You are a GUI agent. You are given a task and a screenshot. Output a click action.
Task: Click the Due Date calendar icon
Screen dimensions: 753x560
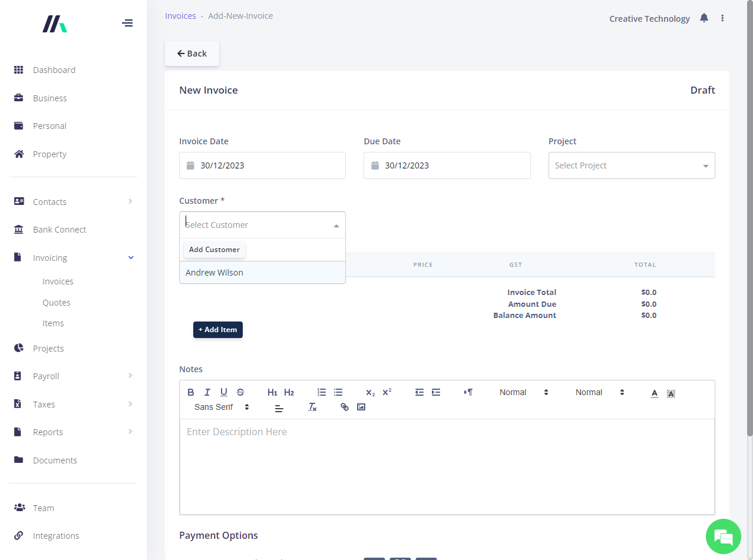(x=375, y=165)
